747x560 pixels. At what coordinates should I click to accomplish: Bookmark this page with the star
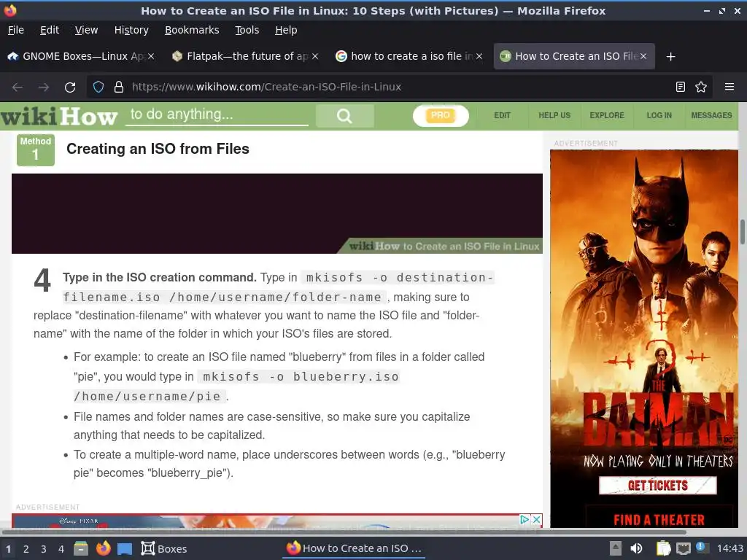(x=701, y=87)
